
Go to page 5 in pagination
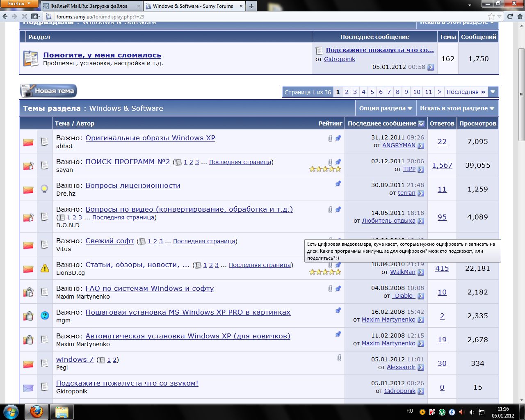click(x=372, y=92)
